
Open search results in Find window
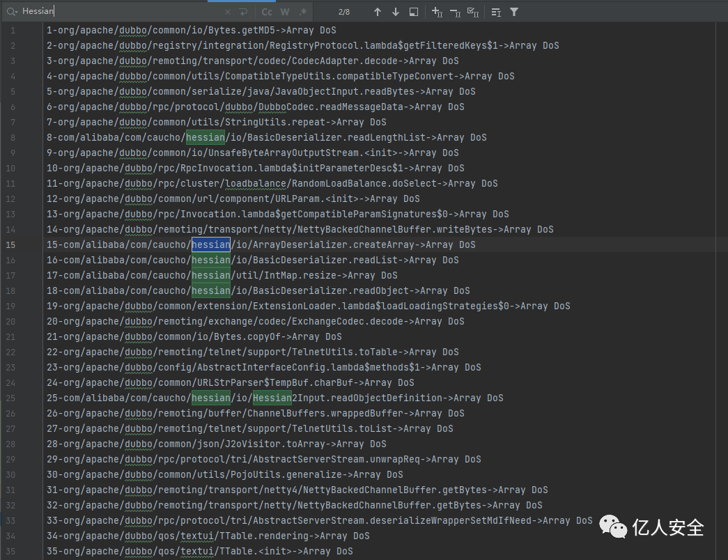tap(414, 12)
